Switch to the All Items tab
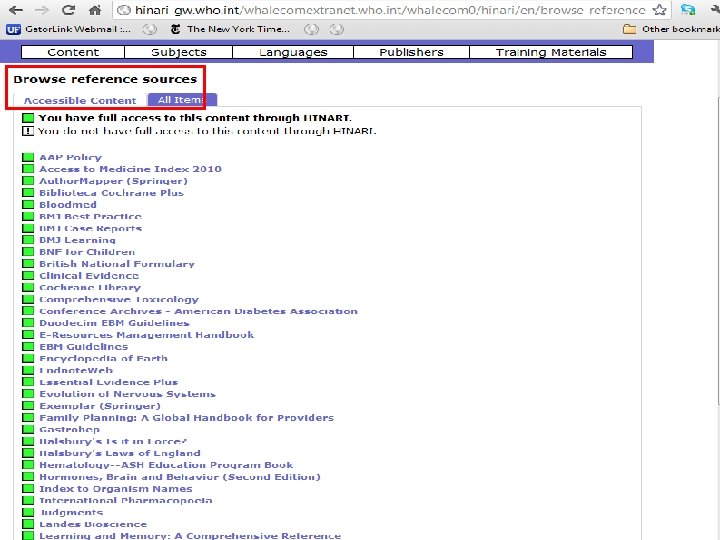 [x=182, y=100]
